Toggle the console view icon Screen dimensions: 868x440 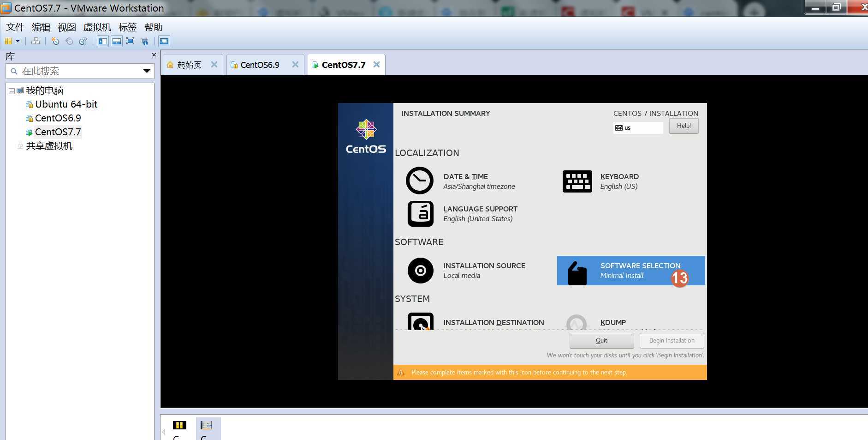(164, 41)
